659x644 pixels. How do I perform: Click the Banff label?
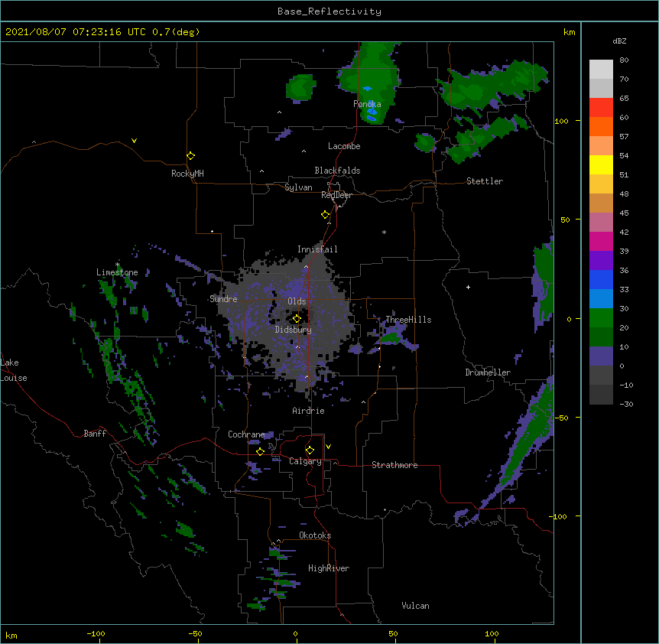[x=95, y=434]
